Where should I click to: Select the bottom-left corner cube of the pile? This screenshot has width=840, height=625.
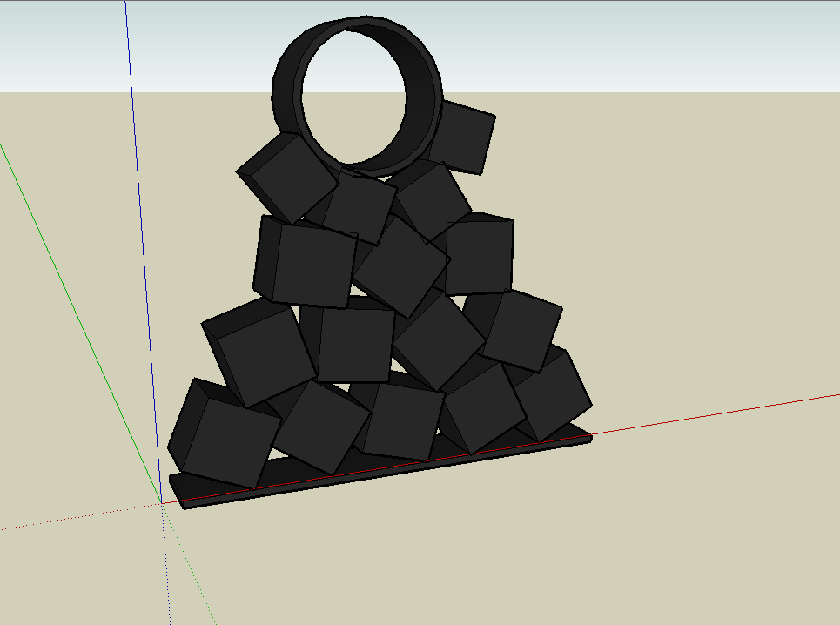[225, 433]
